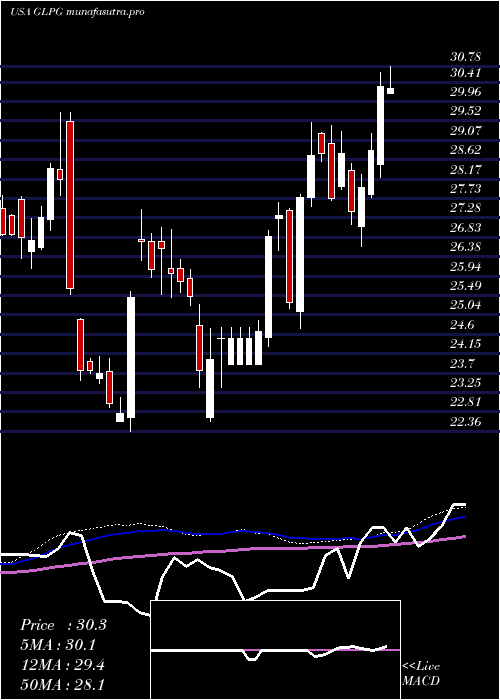Click the 25.04 price axis label
500x700 pixels.
tap(466, 305)
